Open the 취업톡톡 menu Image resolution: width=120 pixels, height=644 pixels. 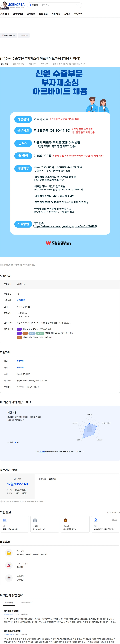[78, 14]
